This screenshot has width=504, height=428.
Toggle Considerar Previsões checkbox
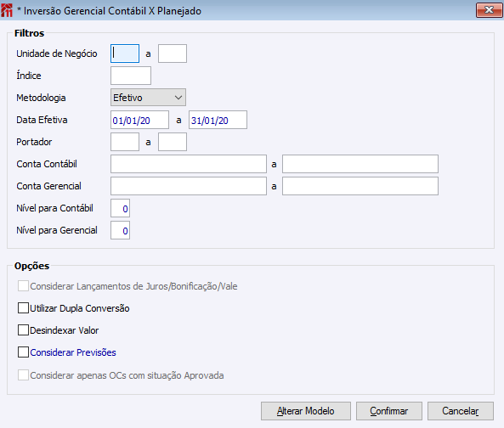coord(23,352)
